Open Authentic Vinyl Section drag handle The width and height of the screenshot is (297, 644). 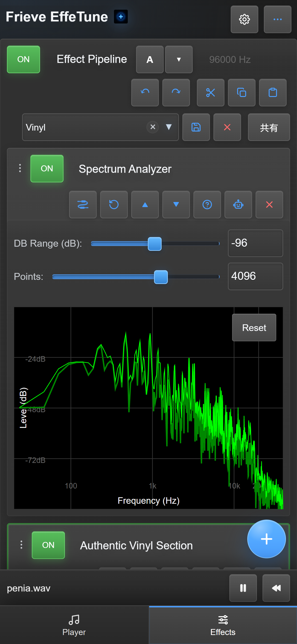[21, 544]
